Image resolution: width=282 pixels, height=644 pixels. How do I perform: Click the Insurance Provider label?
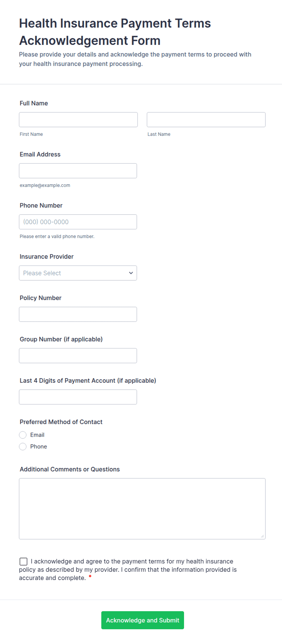(47, 257)
